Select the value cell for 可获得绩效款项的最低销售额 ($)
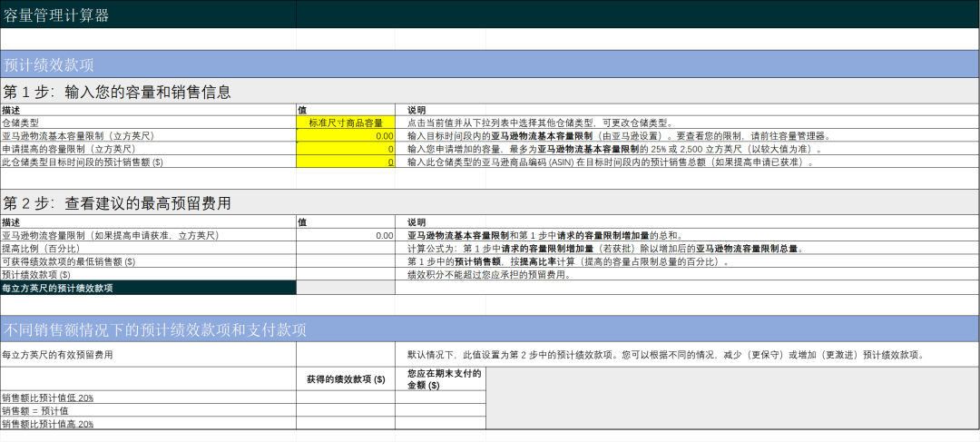The width and height of the screenshot is (980, 442). [346, 261]
